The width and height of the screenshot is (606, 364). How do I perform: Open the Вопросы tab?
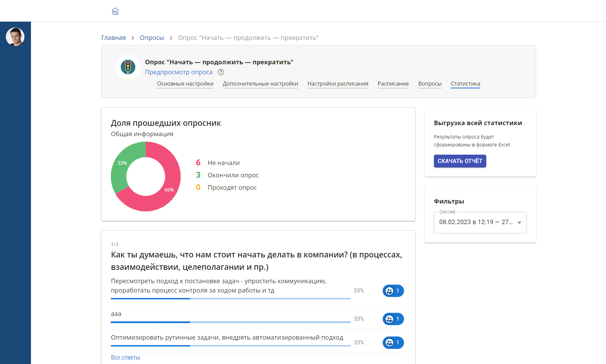tap(430, 84)
